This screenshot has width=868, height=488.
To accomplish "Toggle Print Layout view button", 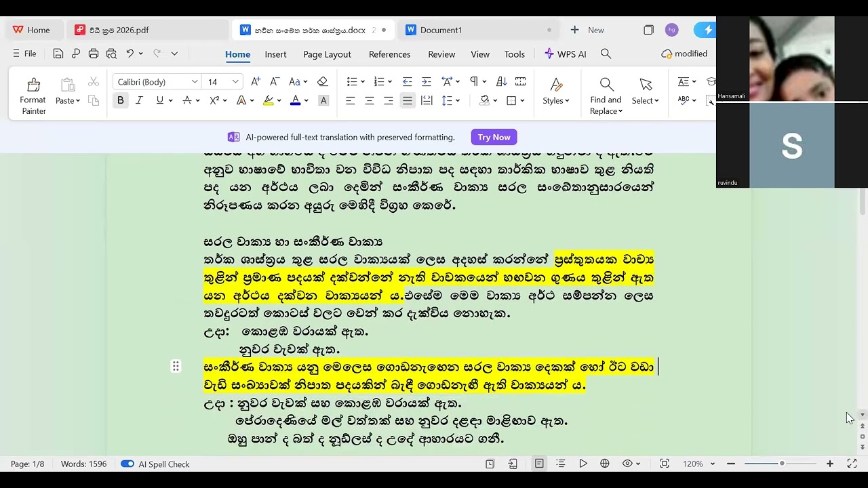I will click(x=539, y=464).
